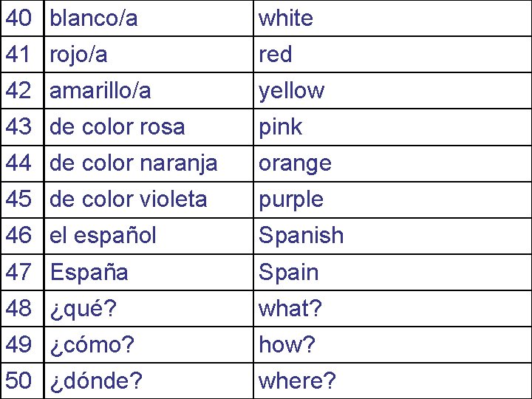The width and height of the screenshot is (532, 399).
Task: Select the English "how?" cell
Action: click(287, 344)
